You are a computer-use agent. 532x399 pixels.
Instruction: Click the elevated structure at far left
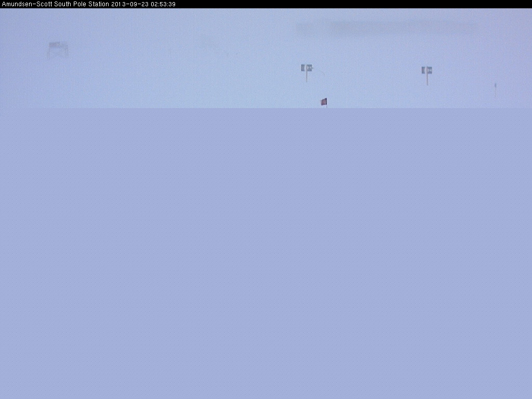pos(58,46)
